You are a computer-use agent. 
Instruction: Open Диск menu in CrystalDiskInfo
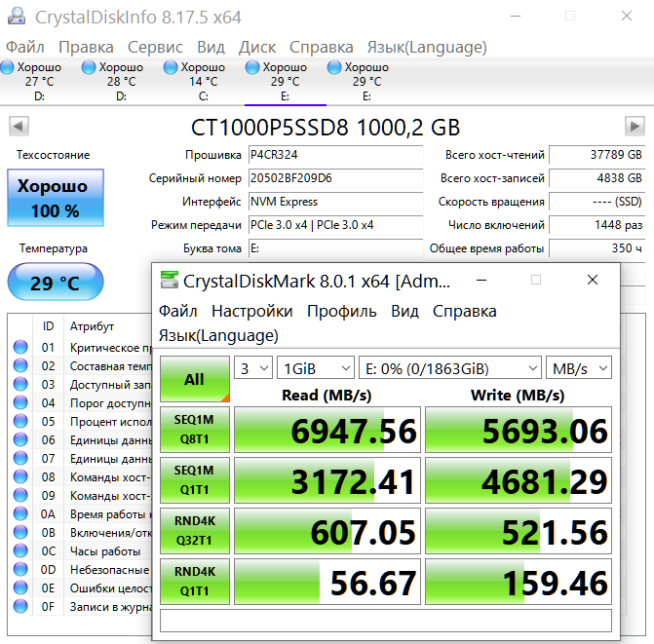(x=257, y=47)
